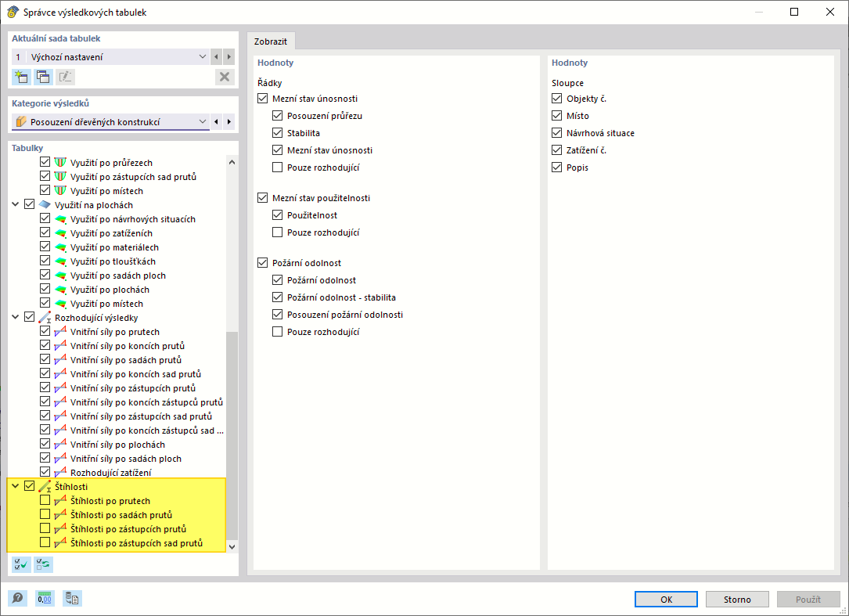The height and width of the screenshot is (616, 849).
Task: Click invert selection icon below tree
Action: [x=43, y=564]
